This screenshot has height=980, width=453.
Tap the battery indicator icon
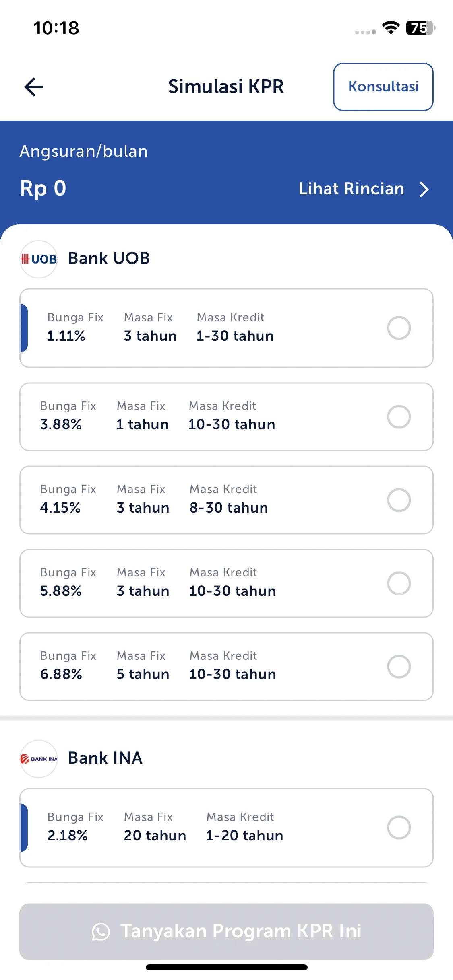click(421, 28)
